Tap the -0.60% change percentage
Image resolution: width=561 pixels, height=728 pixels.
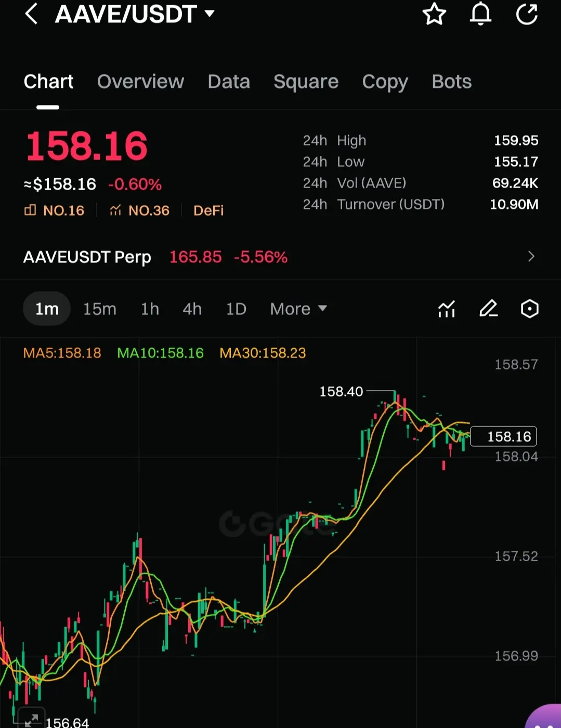(135, 184)
